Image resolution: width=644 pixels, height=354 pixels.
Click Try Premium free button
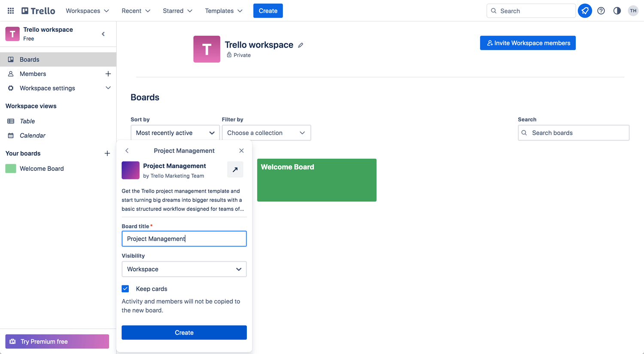[x=57, y=342]
